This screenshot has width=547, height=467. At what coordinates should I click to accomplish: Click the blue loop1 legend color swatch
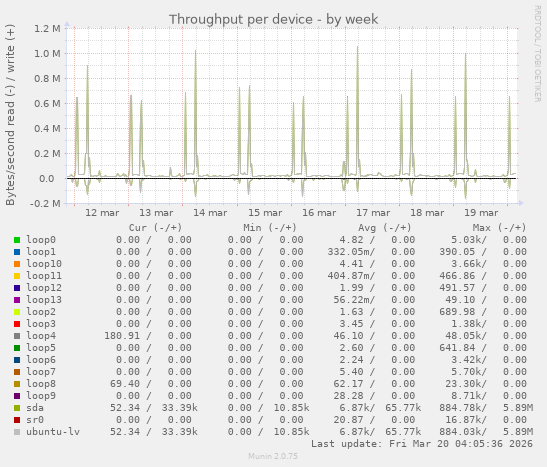(x=17, y=252)
